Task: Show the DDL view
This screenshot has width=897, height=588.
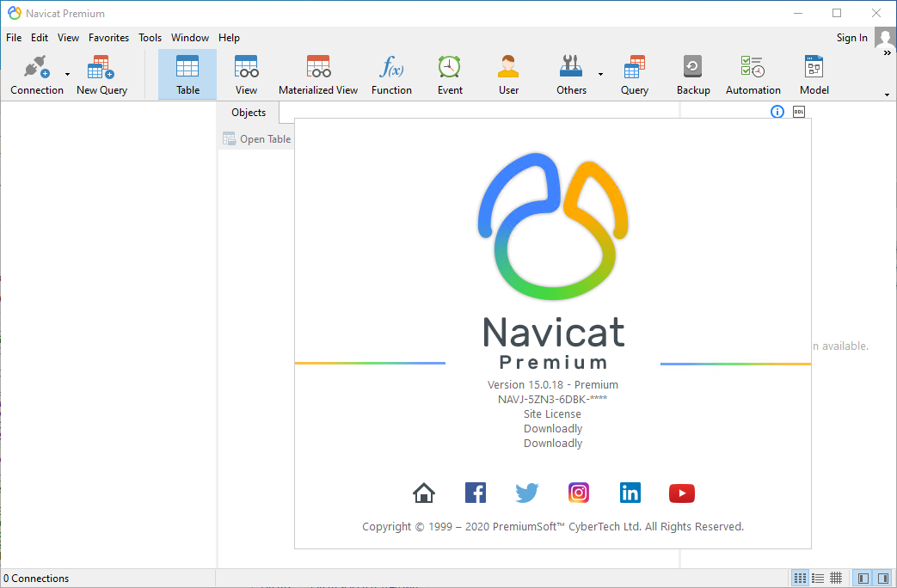Action: tap(798, 112)
